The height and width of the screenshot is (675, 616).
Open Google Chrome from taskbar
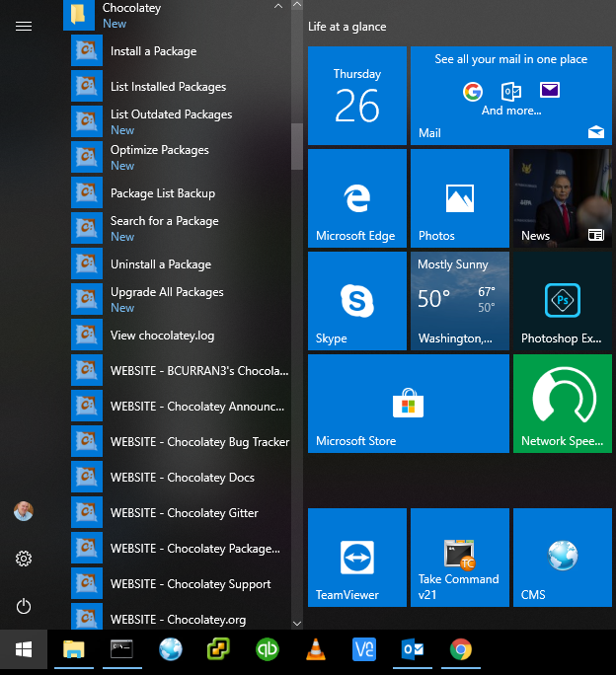coord(460,649)
